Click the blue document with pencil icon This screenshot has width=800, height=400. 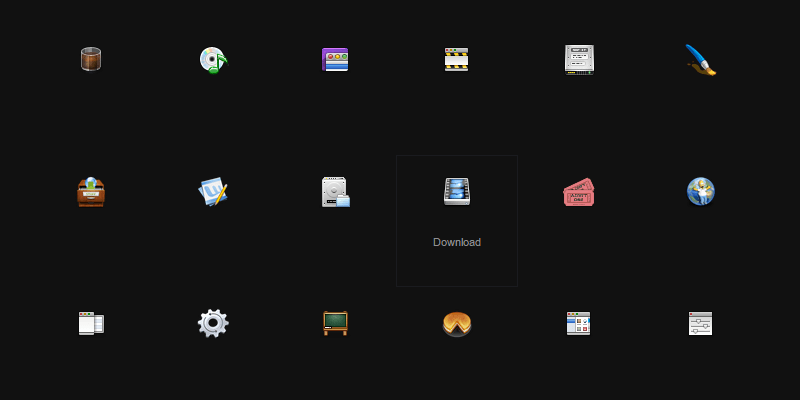click(x=213, y=192)
